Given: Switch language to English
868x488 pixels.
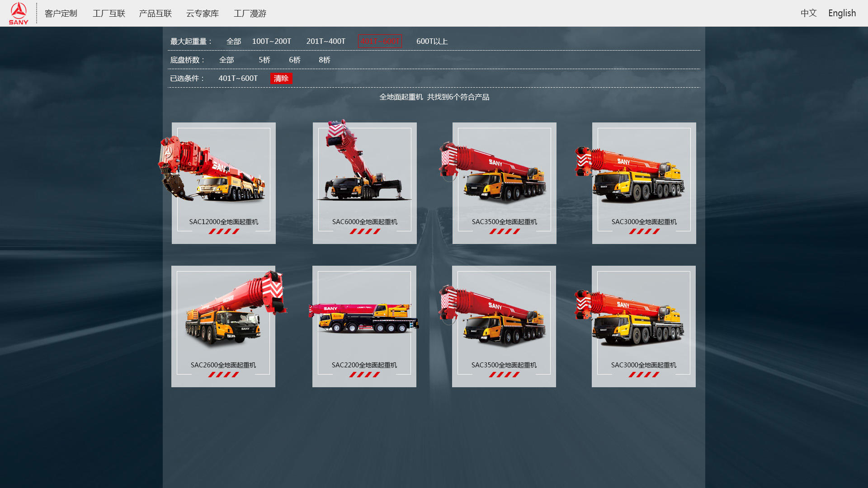Looking at the screenshot, I should 842,13.
